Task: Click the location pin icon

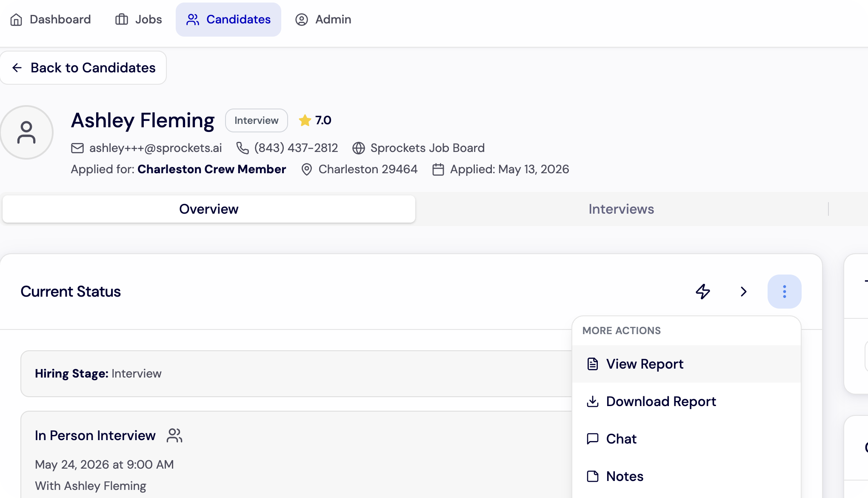Action: click(x=306, y=169)
